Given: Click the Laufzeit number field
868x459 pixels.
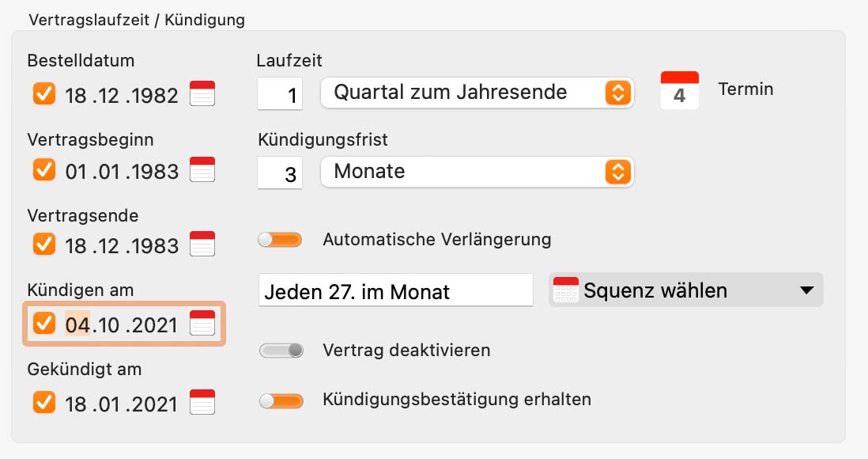Looking at the screenshot, I should point(280,93).
